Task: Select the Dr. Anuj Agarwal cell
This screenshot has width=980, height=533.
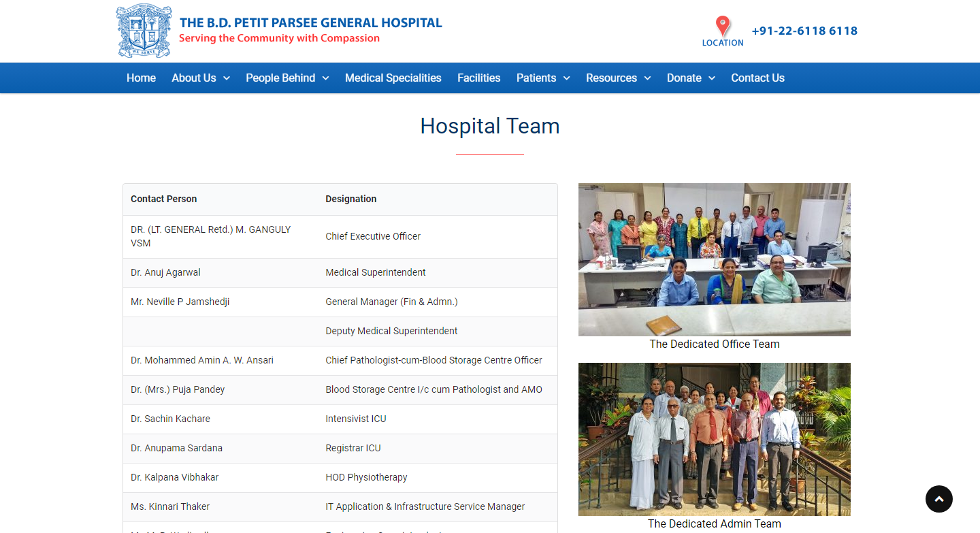Action: pyautogui.click(x=220, y=272)
